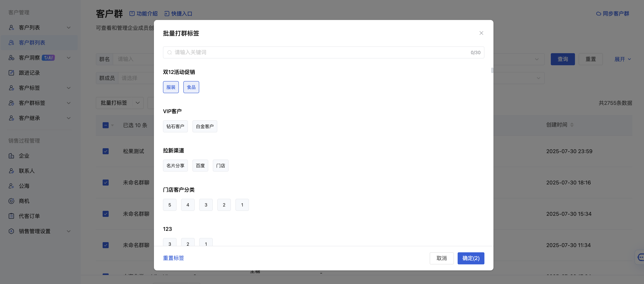Focus the 请输入关键词 search field

(x=324, y=52)
